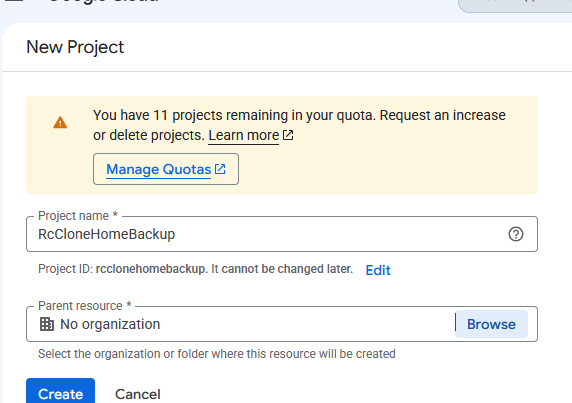Click the external-link icon beside Learn more
Screen dimensions: 572x403
pyautogui.click(x=288, y=135)
